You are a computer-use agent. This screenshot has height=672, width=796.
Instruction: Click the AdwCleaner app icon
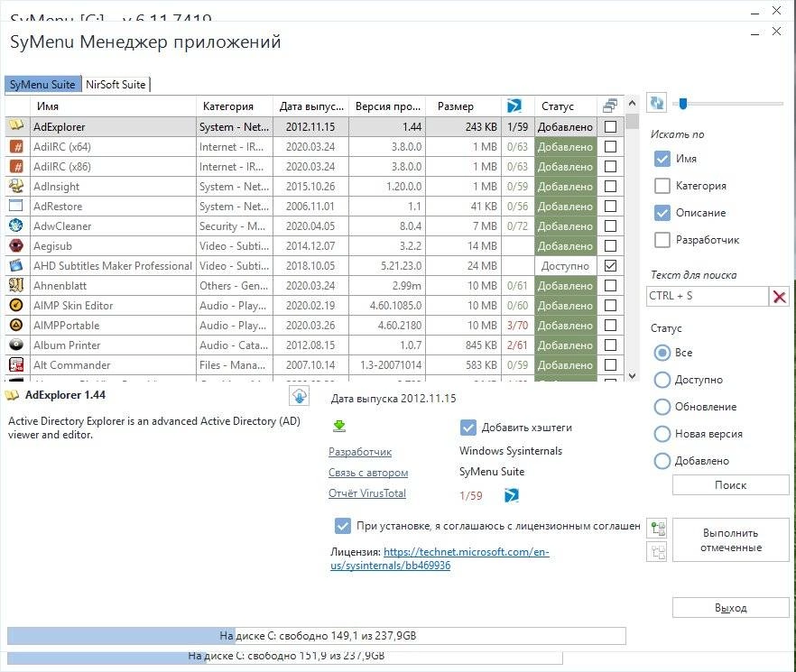click(16, 226)
